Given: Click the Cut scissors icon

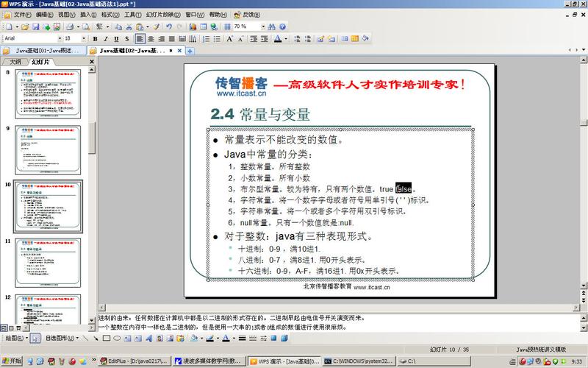Looking at the screenshot, I should [x=129, y=26].
